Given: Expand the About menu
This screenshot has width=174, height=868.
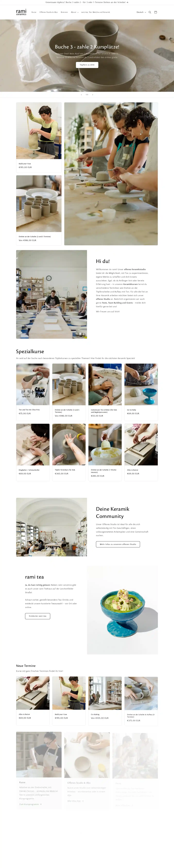Looking at the screenshot, I should (75, 12).
